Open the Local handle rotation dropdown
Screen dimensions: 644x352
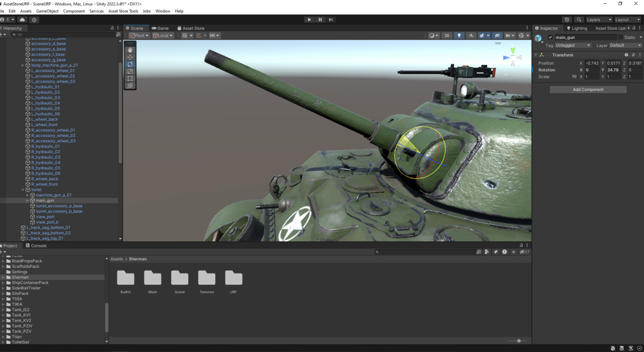[163, 35]
